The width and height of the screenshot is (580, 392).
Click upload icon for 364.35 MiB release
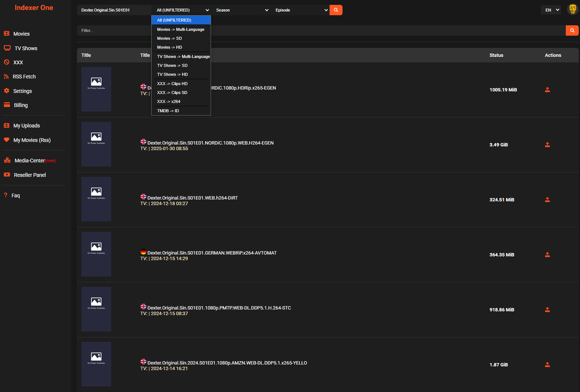(548, 255)
